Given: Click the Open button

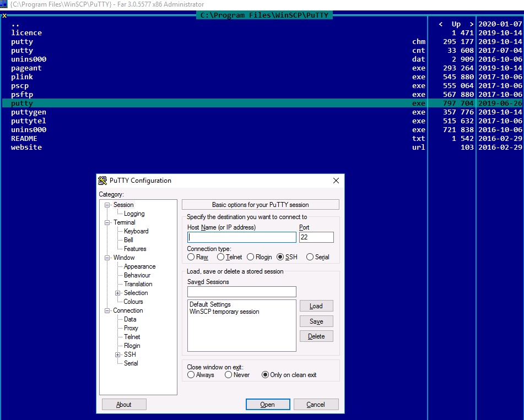Looking at the screenshot, I should (x=268, y=404).
